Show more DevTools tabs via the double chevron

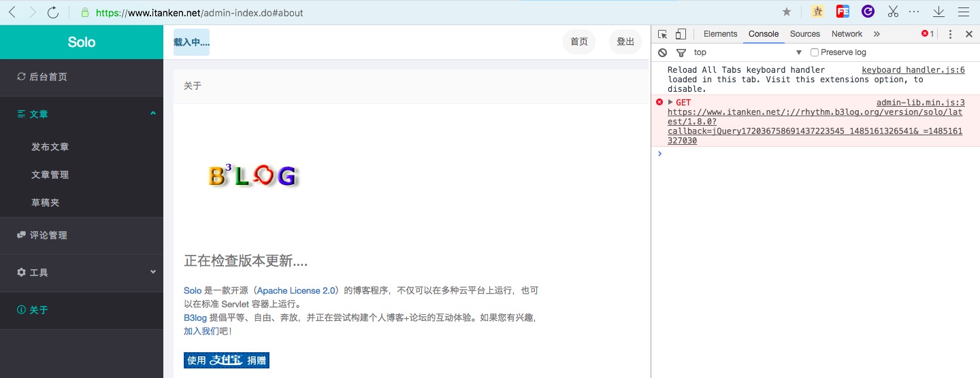(877, 34)
